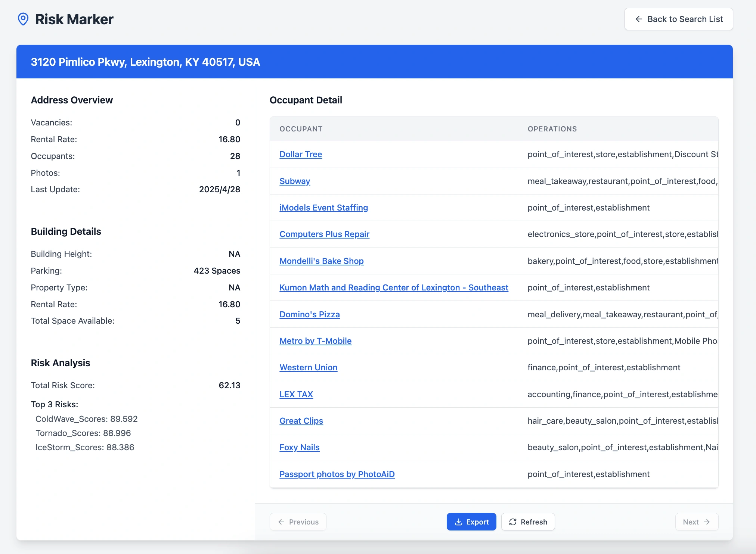This screenshot has width=756, height=554.
Task: Click the Last Update date 2025/4/28
Action: tap(220, 189)
